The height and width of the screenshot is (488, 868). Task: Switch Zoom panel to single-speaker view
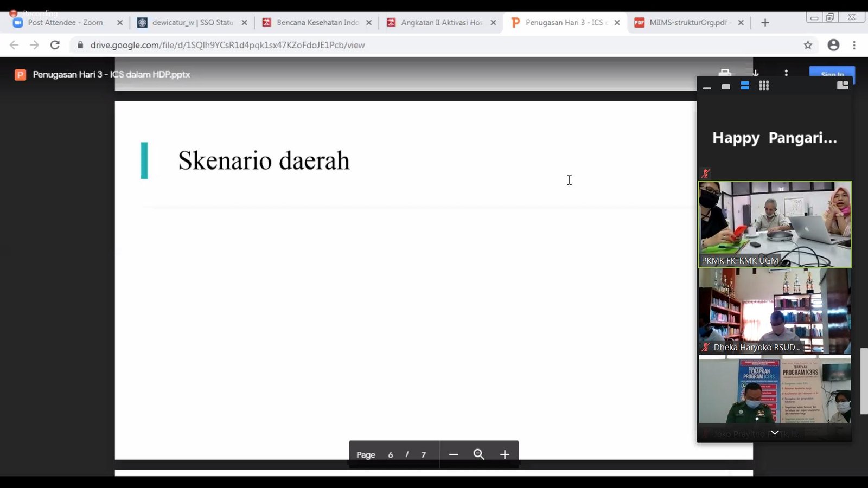pos(726,87)
